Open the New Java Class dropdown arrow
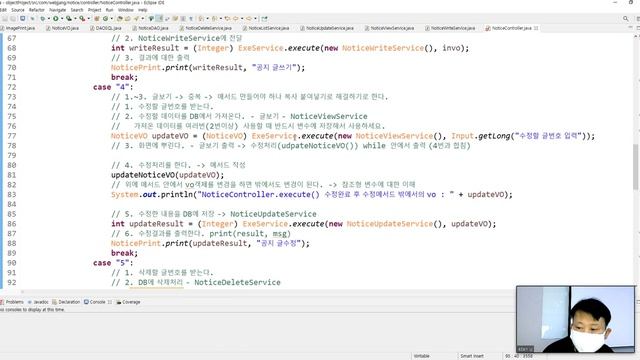 pyautogui.click(x=111, y=18)
